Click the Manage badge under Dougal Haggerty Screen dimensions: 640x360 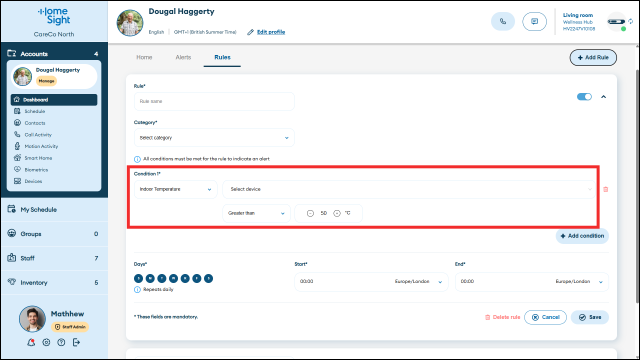[x=47, y=81]
